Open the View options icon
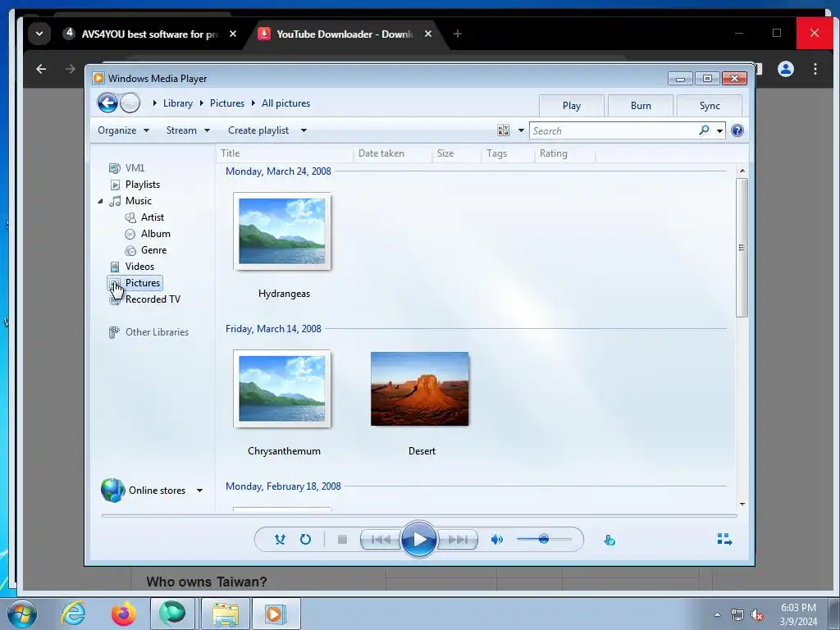 (x=503, y=130)
